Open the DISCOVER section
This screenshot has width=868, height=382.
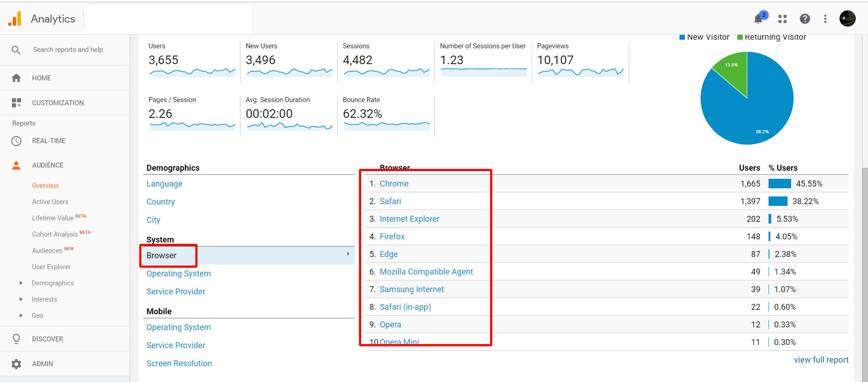[47, 339]
